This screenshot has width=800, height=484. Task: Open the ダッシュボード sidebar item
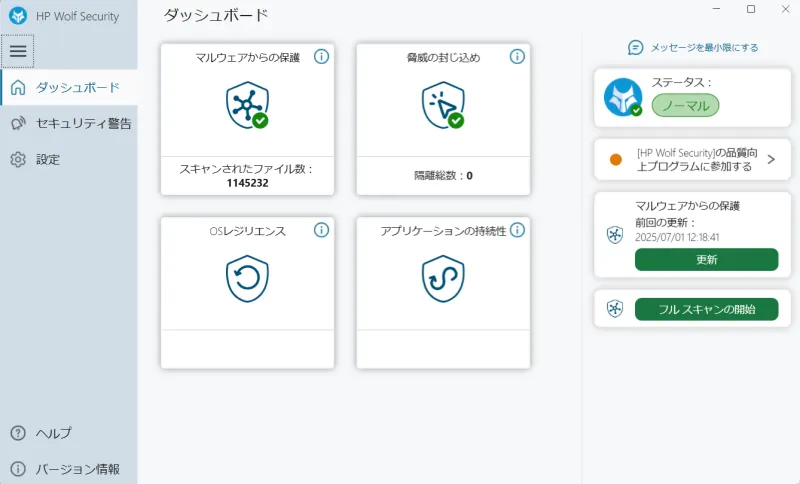point(69,87)
